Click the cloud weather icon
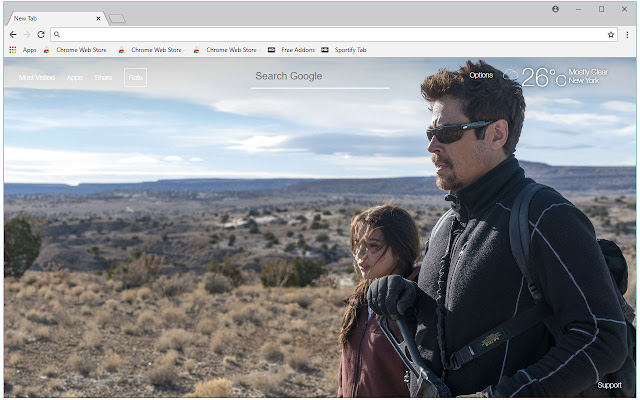640x400 pixels. pyautogui.click(x=510, y=74)
